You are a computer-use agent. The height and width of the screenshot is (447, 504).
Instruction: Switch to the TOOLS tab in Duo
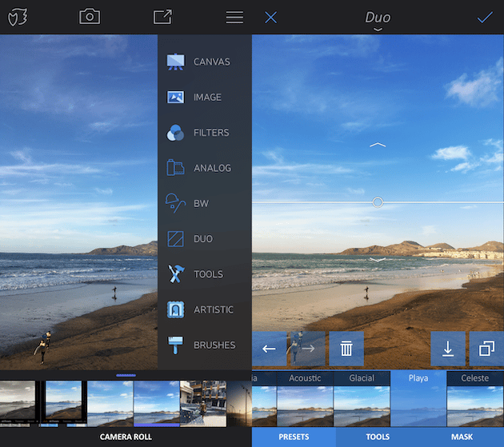pyautogui.click(x=378, y=437)
